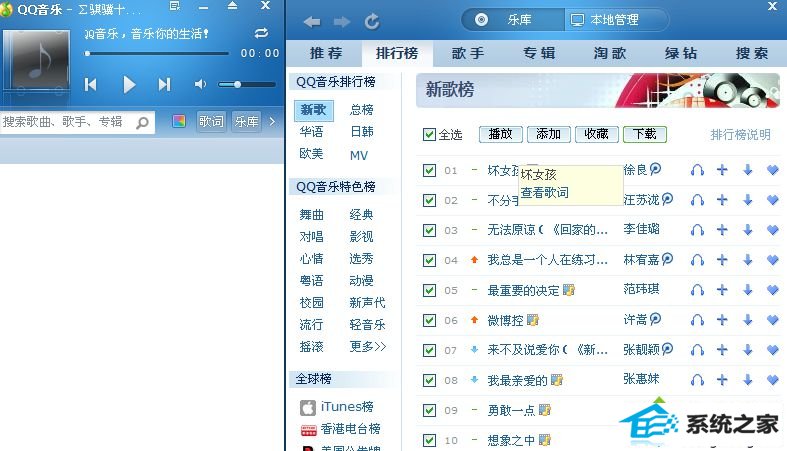Download 无法原谅 with arrow icon

click(748, 230)
